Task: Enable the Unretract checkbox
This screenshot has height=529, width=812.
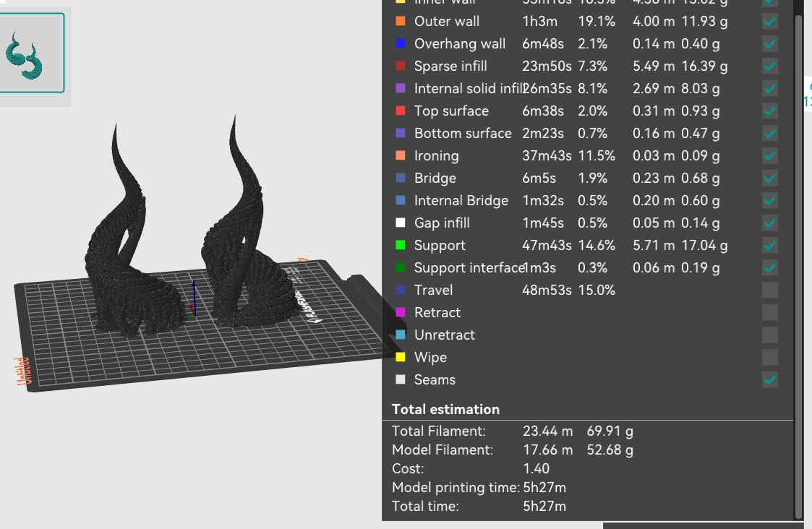Action: click(770, 335)
